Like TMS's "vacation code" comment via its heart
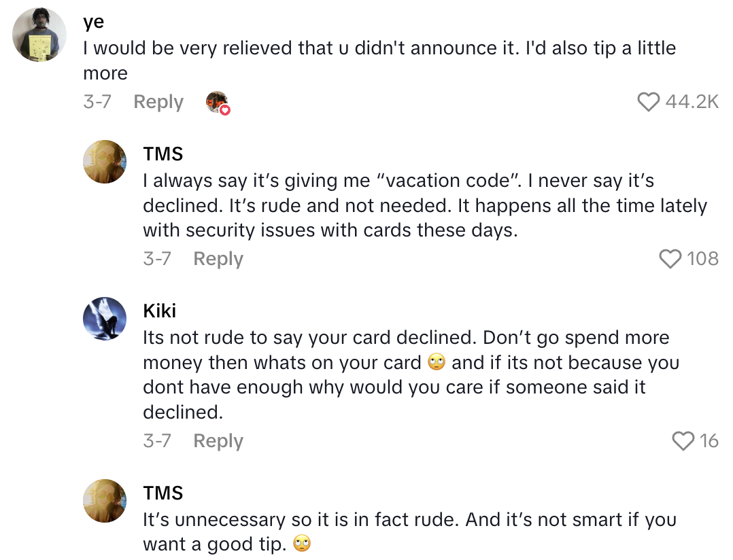The height and width of the screenshot is (560, 733). click(x=670, y=259)
